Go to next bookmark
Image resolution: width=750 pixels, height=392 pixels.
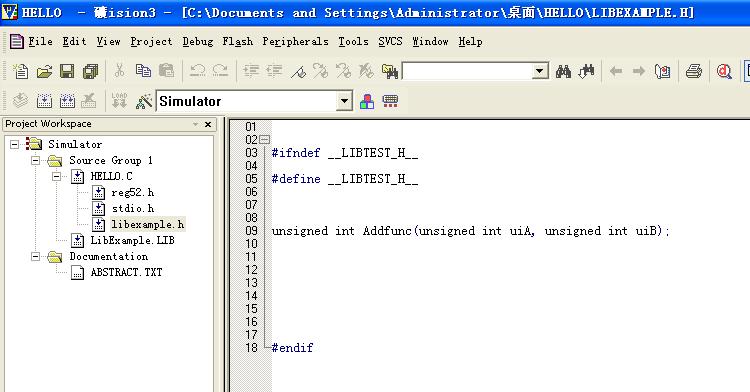320,71
